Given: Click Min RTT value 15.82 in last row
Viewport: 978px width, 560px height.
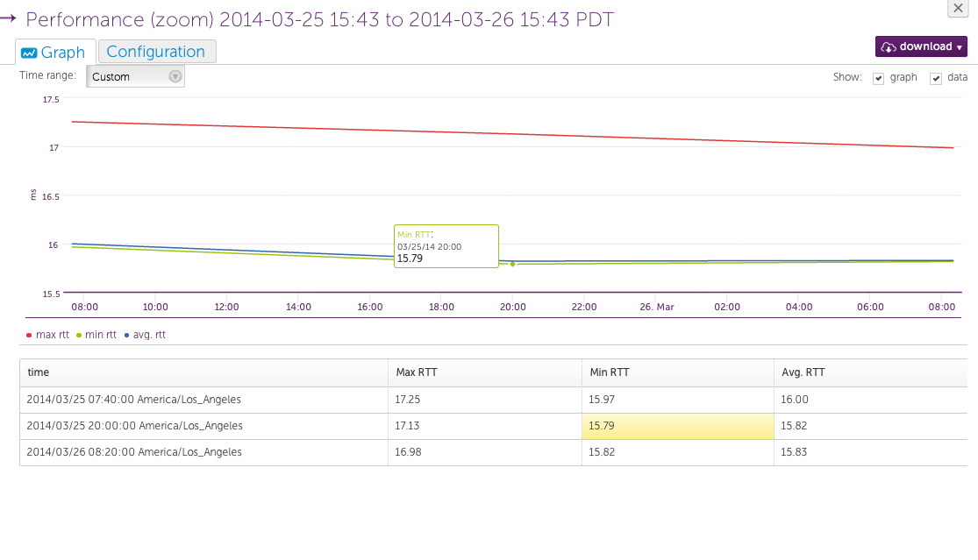Looking at the screenshot, I should [601, 452].
